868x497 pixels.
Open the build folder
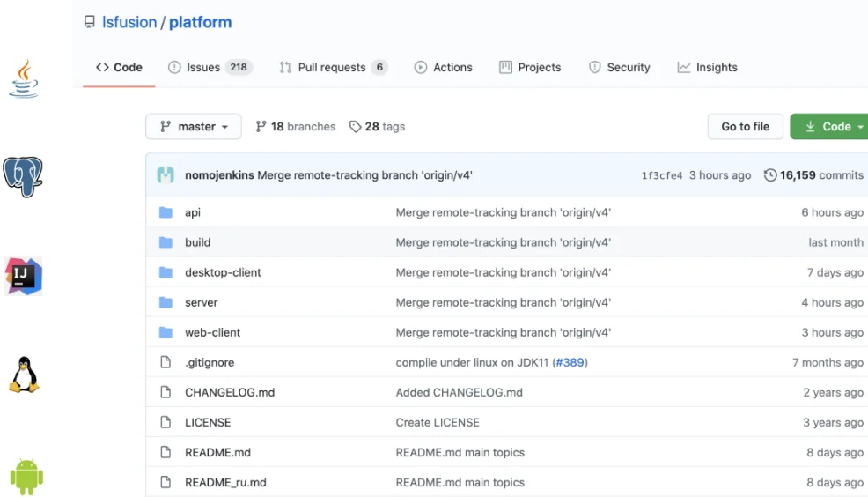point(197,242)
